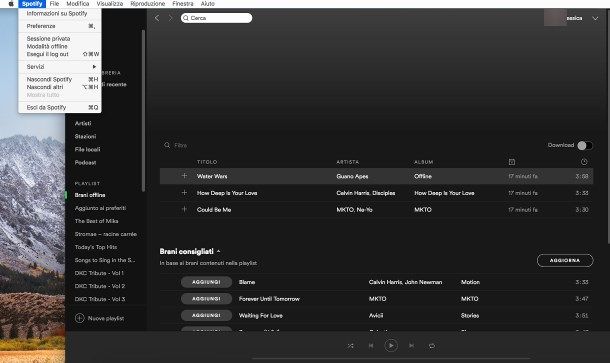Click the magnifier icon in Cerca field
610x363 pixels.
coord(186,18)
